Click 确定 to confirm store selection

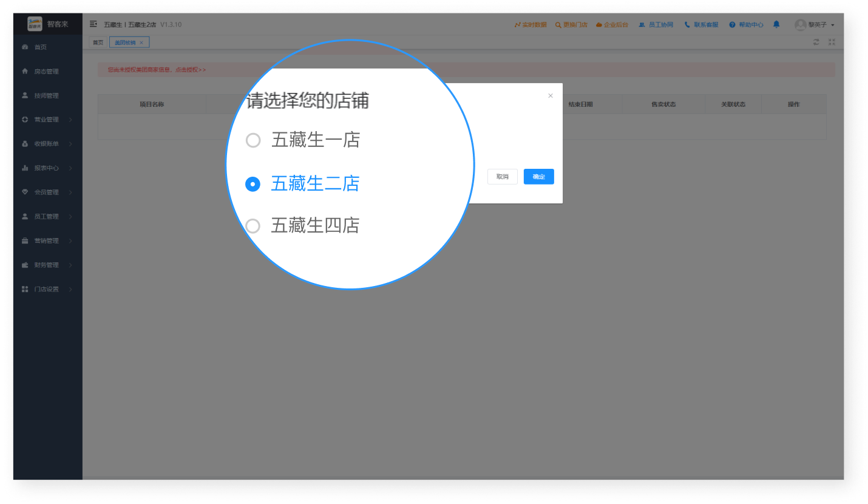pyautogui.click(x=539, y=177)
